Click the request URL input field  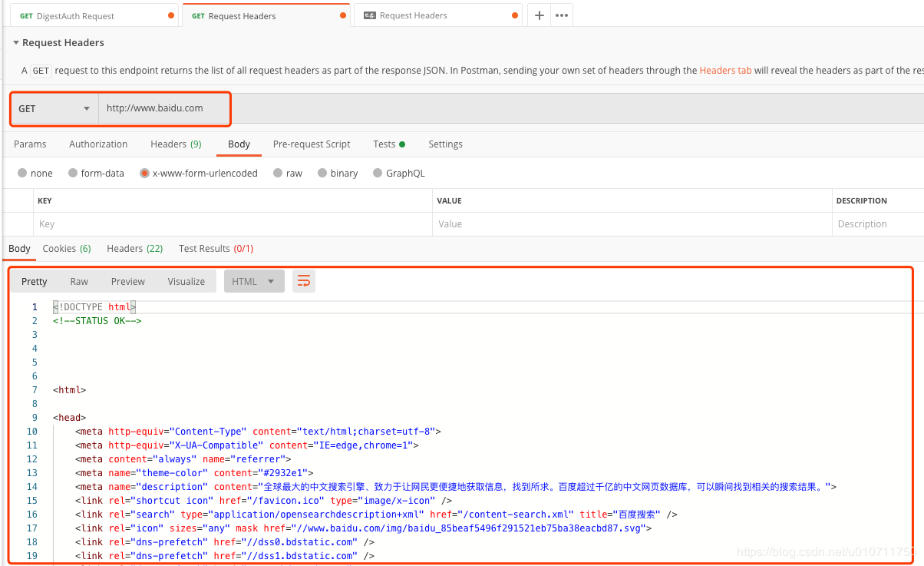click(511, 108)
